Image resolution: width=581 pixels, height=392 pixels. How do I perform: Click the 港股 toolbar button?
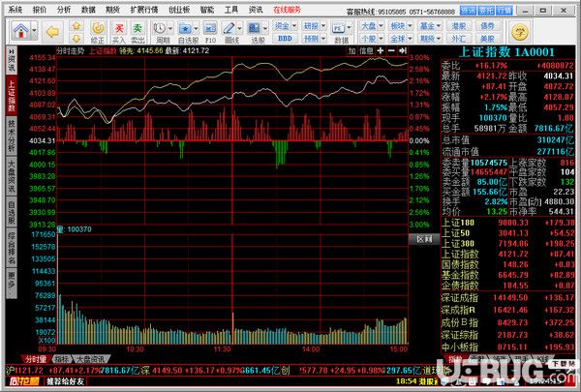pyautogui.click(x=459, y=26)
